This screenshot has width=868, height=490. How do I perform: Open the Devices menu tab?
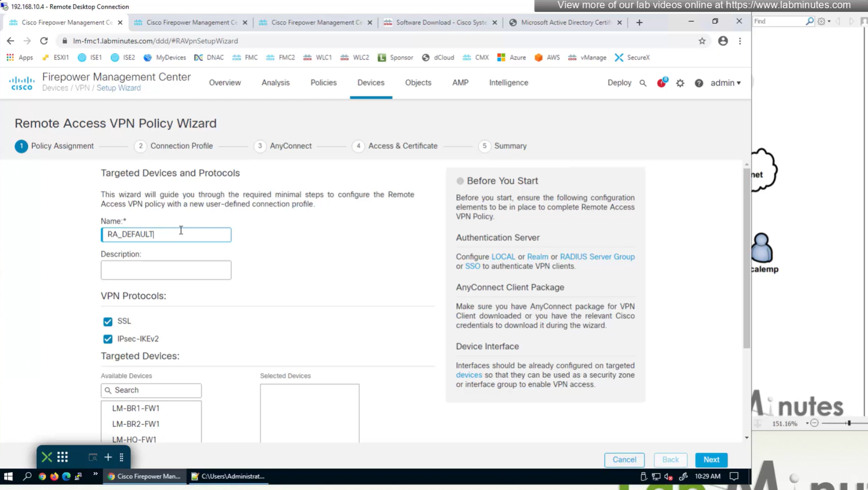pyautogui.click(x=371, y=82)
